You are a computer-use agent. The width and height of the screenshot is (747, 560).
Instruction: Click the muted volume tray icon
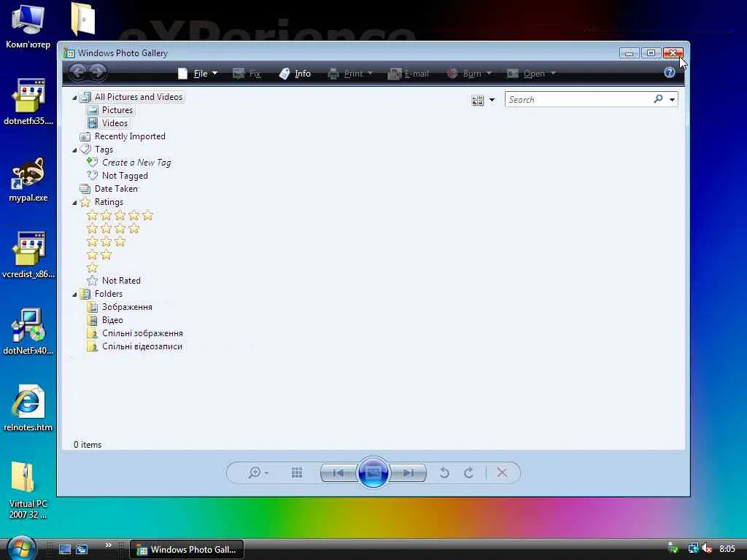click(707, 549)
